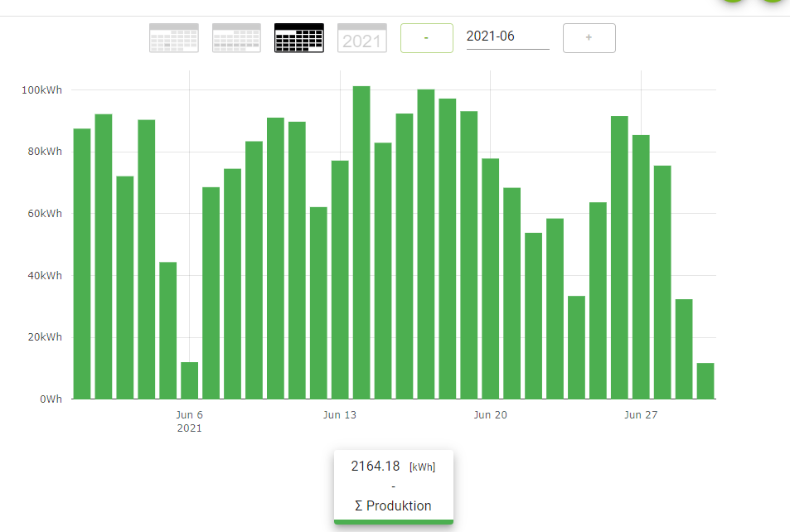Click the Σ Produktion summary card

tap(394, 486)
